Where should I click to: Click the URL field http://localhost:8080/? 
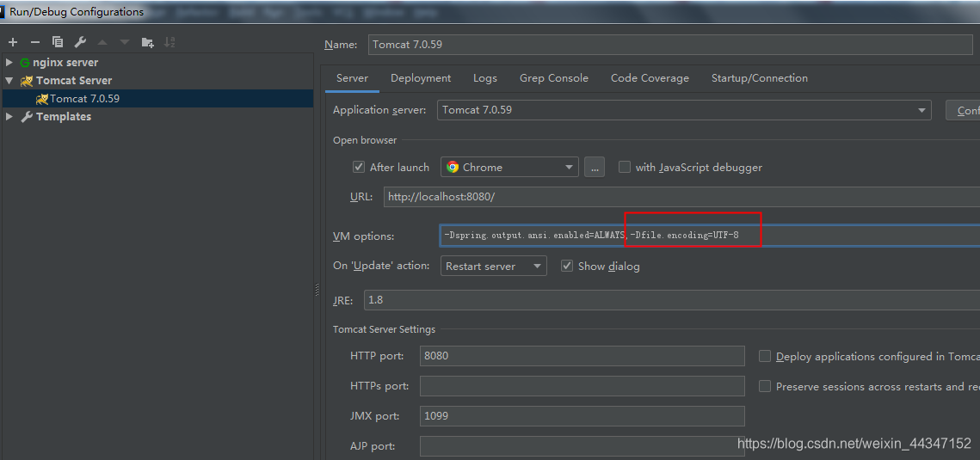[681, 197]
